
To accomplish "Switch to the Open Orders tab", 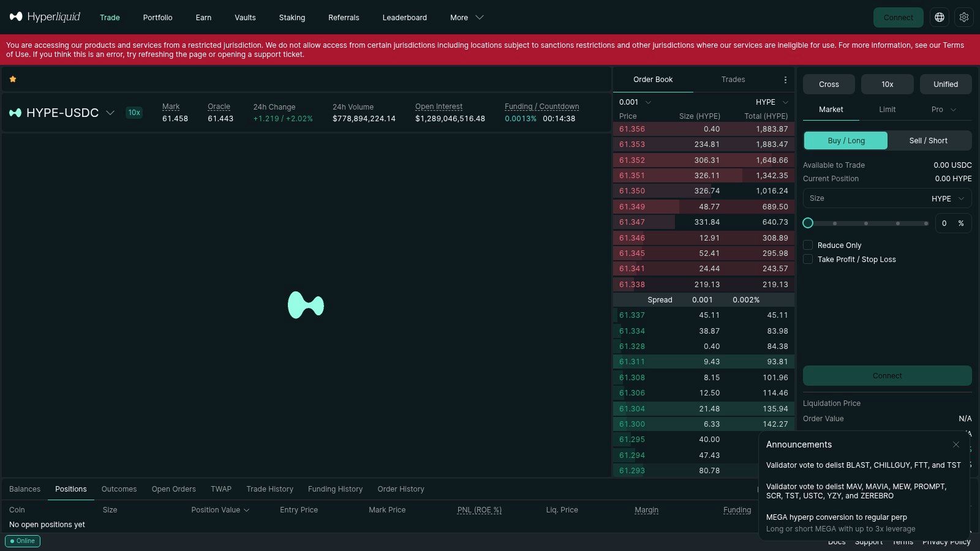I will pyautogui.click(x=174, y=489).
